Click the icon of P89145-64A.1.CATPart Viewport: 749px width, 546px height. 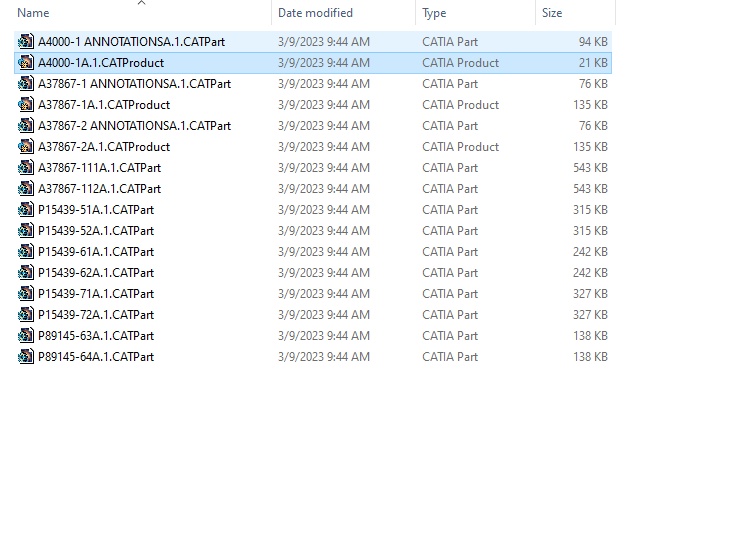click(26, 357)
